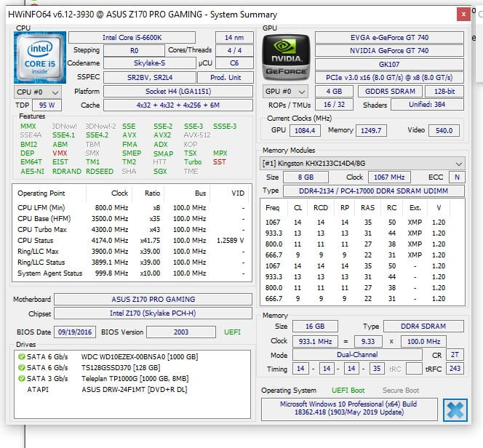Viewport: 483px width, 448px height.
Task: Click the GPU clock 1084.4 value field
Action: click(305, 130)
